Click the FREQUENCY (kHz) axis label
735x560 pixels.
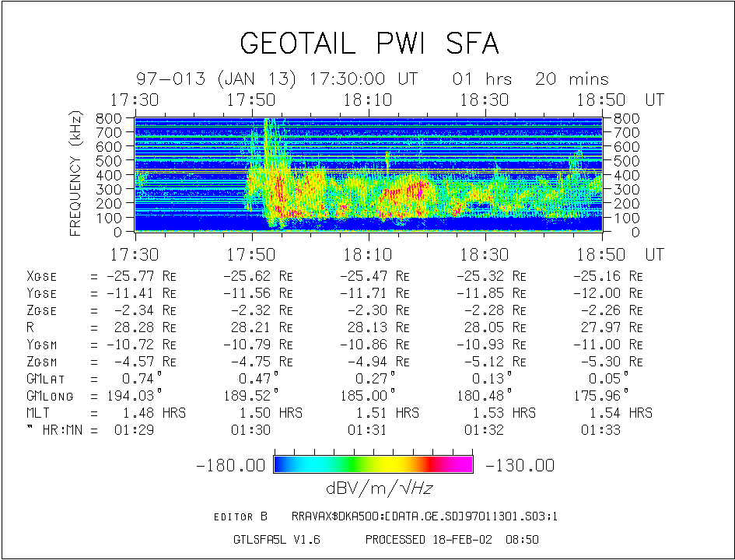[75, 174]
